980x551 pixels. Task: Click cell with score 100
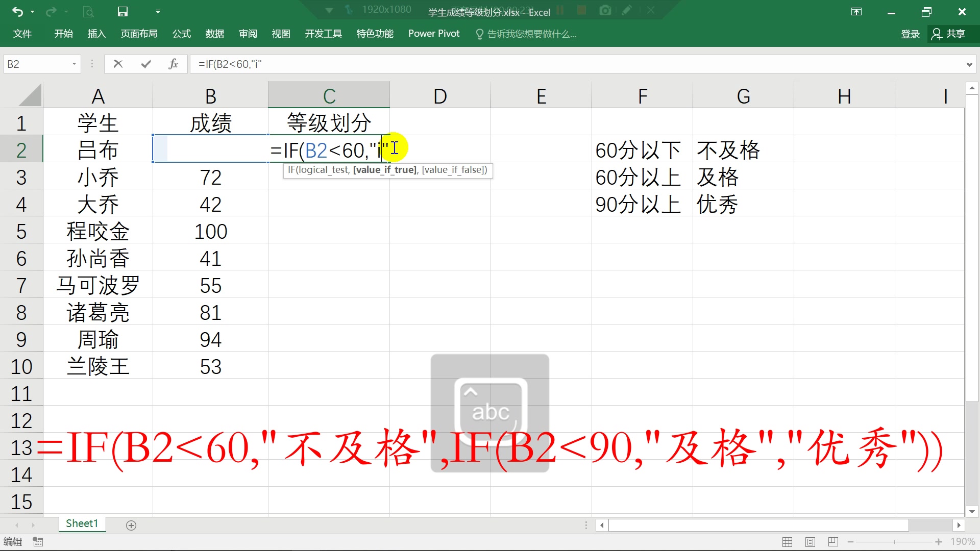(210, 232)
